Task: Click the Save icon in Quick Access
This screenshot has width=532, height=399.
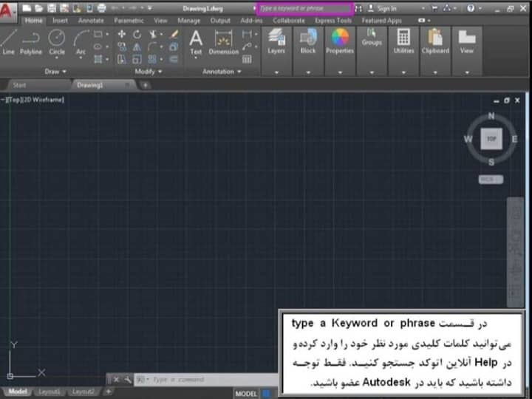Action: click(52, 8)
